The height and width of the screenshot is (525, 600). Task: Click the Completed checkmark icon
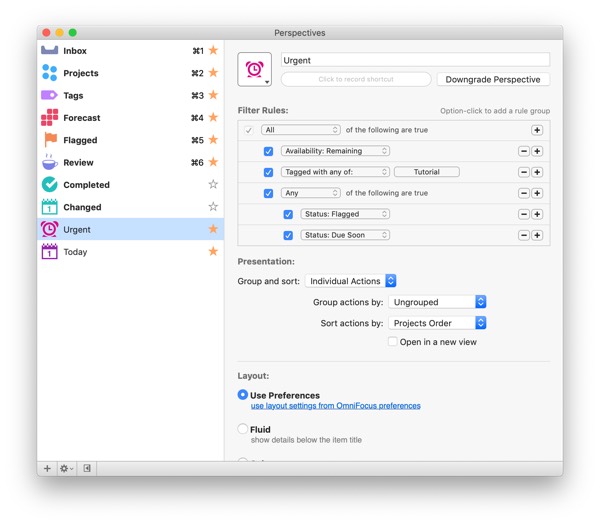[49, 184]
